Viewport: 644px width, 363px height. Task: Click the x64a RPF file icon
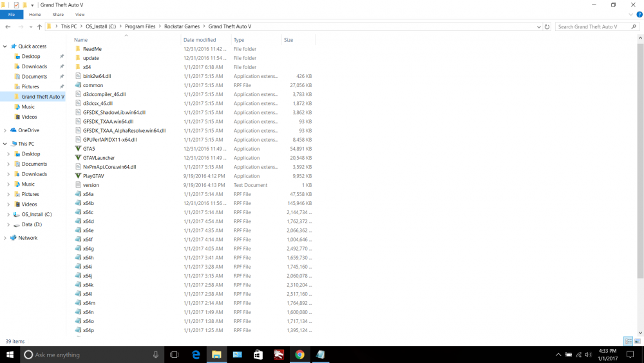[x=78, y=193]
